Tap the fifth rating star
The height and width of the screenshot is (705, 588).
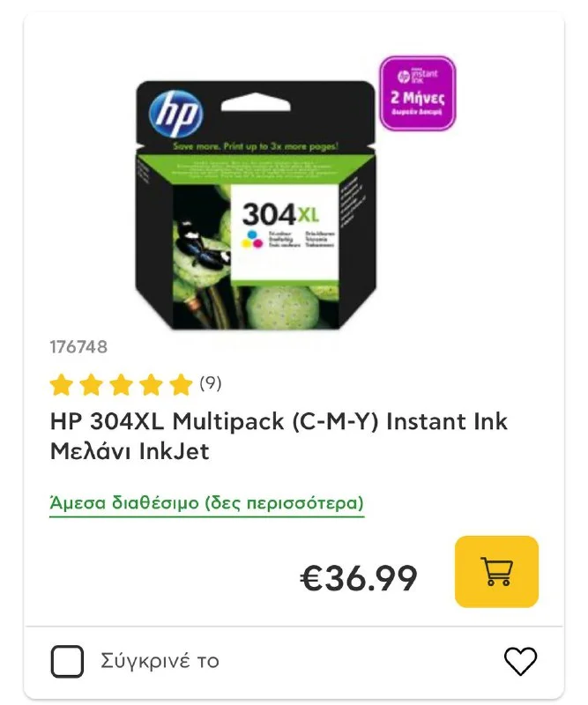point(181,385)
